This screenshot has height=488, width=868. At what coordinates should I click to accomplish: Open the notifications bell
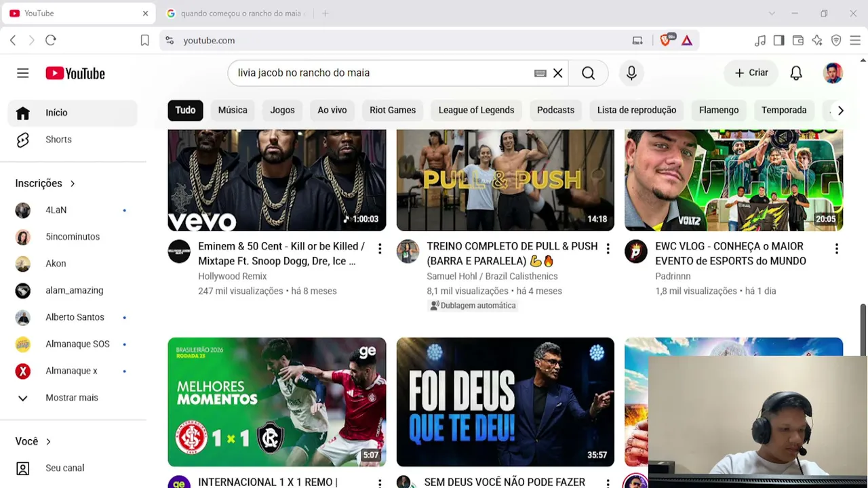[x=796, y=73]
